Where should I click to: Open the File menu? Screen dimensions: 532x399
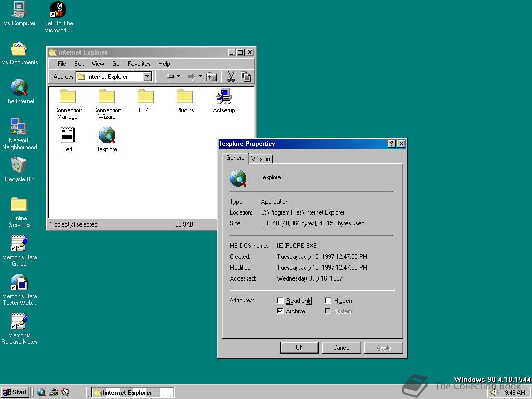pos(62,64)
